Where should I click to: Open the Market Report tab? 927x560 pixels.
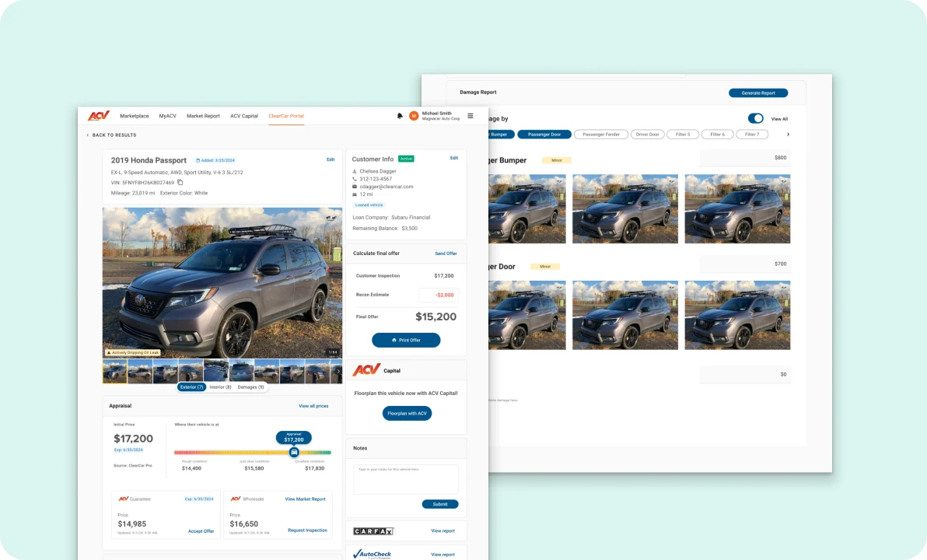pos(204,116)
